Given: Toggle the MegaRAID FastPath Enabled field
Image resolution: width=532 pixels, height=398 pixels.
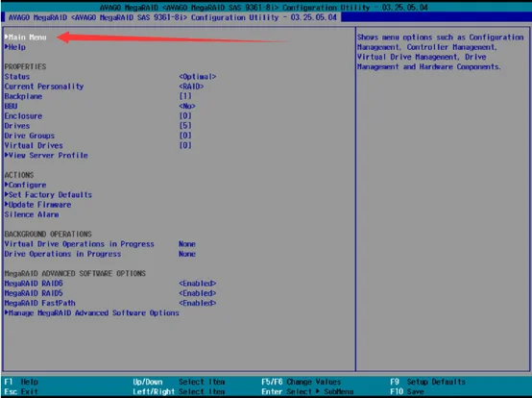Looking at the screenshot, I should click(198, 303).
